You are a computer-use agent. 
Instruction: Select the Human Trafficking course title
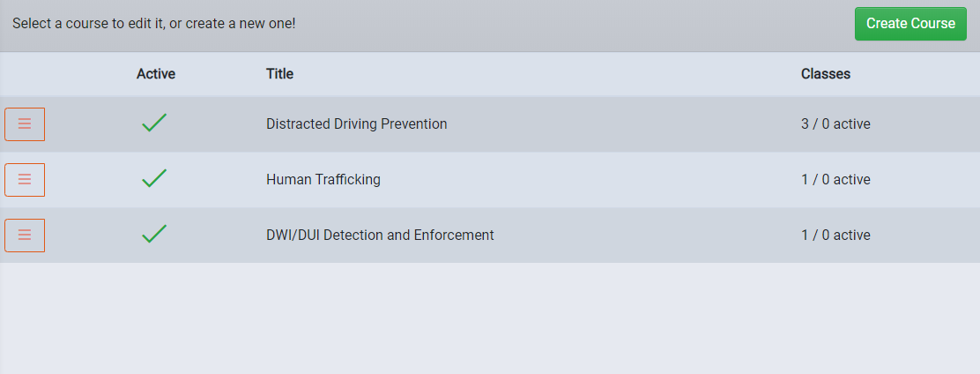click(x=323, y=179)
